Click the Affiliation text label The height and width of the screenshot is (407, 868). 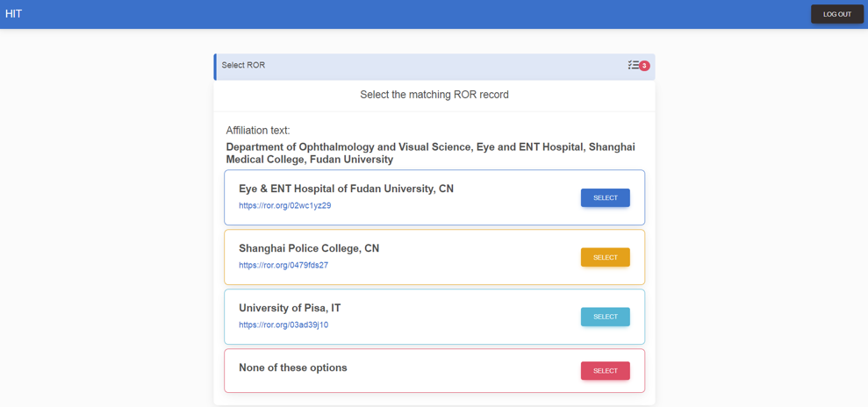258,131
